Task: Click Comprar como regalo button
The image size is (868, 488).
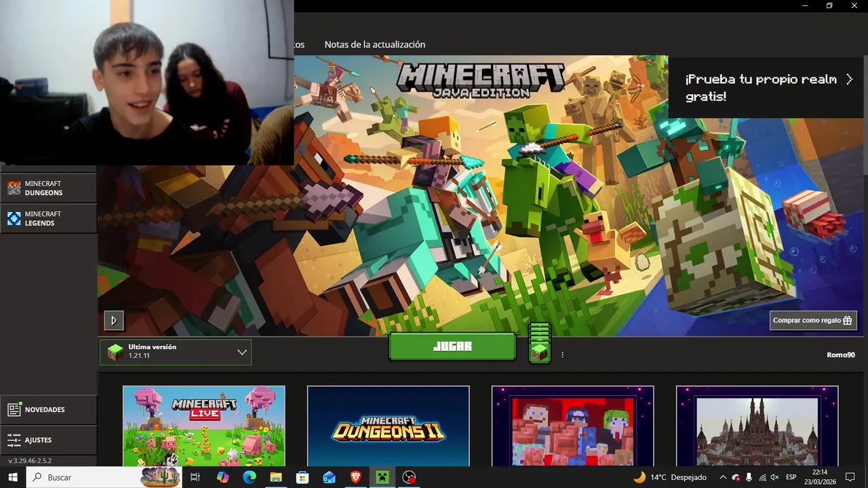Action: tap(813, 321)
